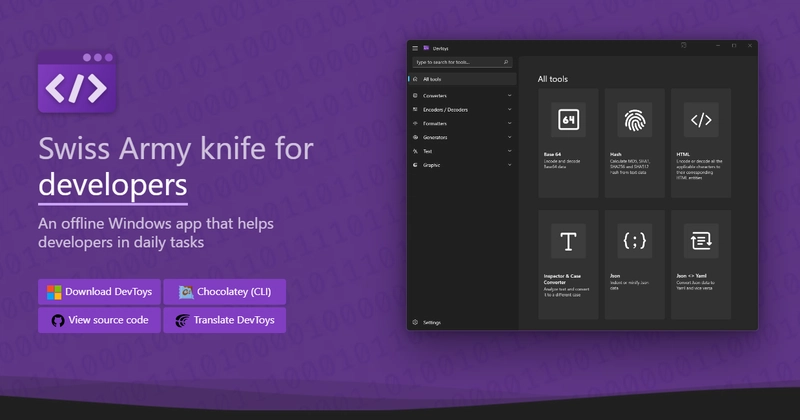This screenshot has height=420, width=800.
Task: Click the All tools heading
Action: point(553,79)
